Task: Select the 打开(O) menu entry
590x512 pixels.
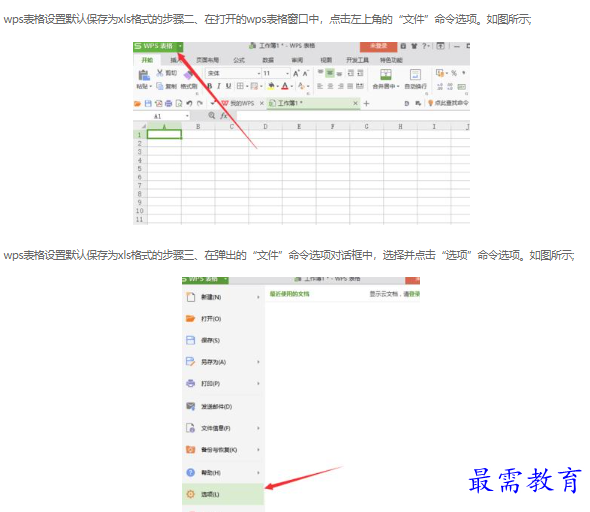Action: tap(223, 319)
